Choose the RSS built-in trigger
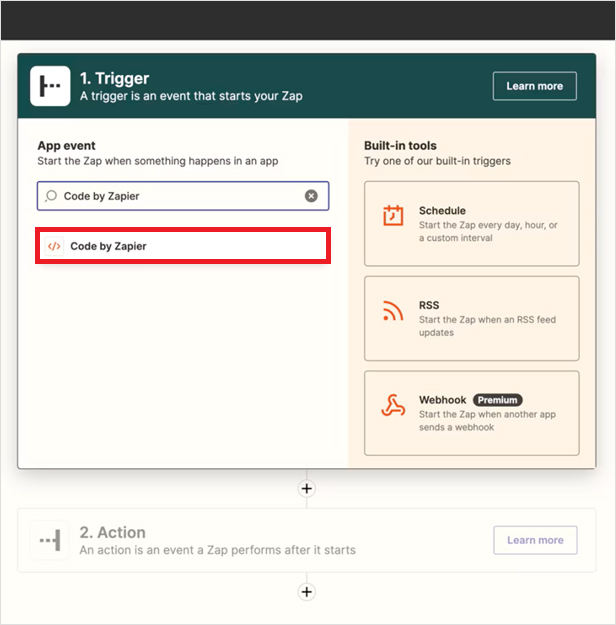 472,318
